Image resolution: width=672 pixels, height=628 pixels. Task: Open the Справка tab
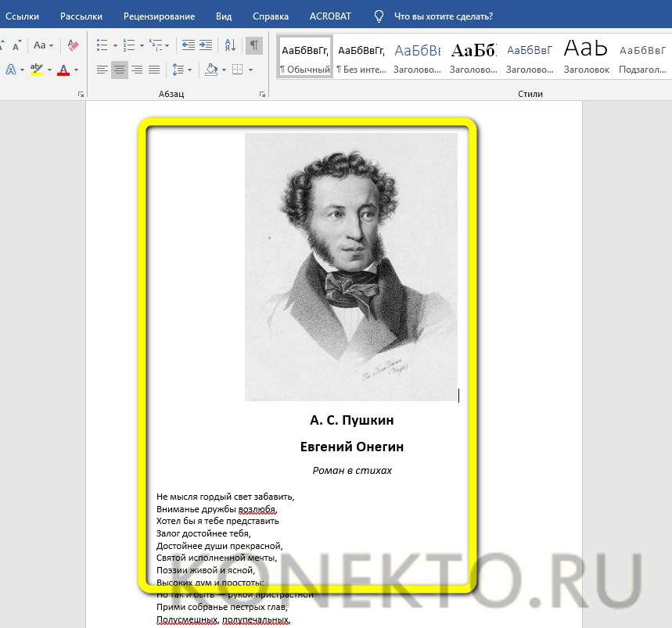[x=271, y=16]
